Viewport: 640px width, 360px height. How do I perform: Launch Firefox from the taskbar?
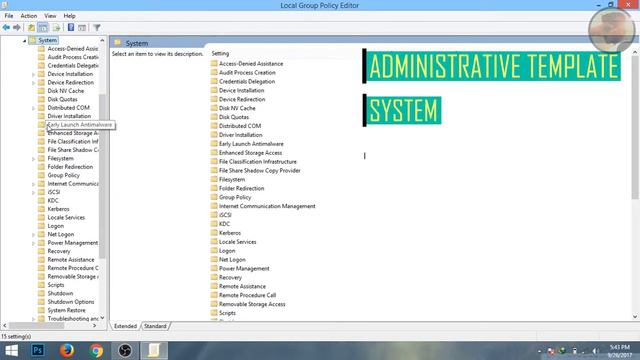(67, 351)
